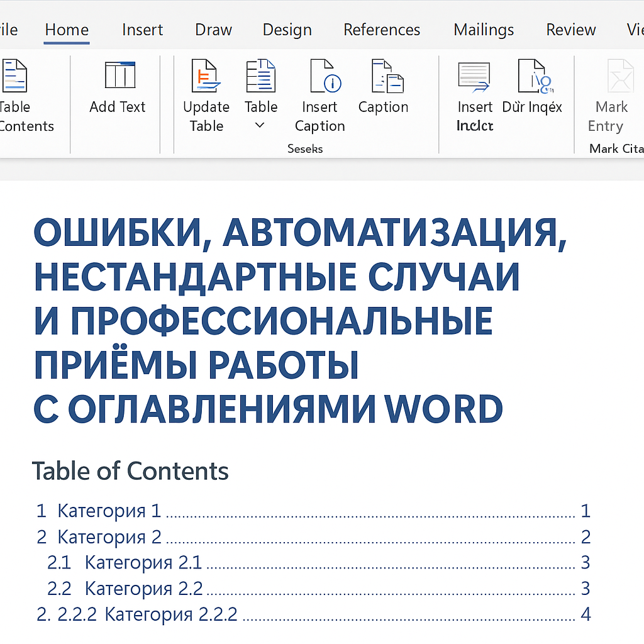644x644 pixels.
Task: Open the Review tab
Action: click(571, 30)
